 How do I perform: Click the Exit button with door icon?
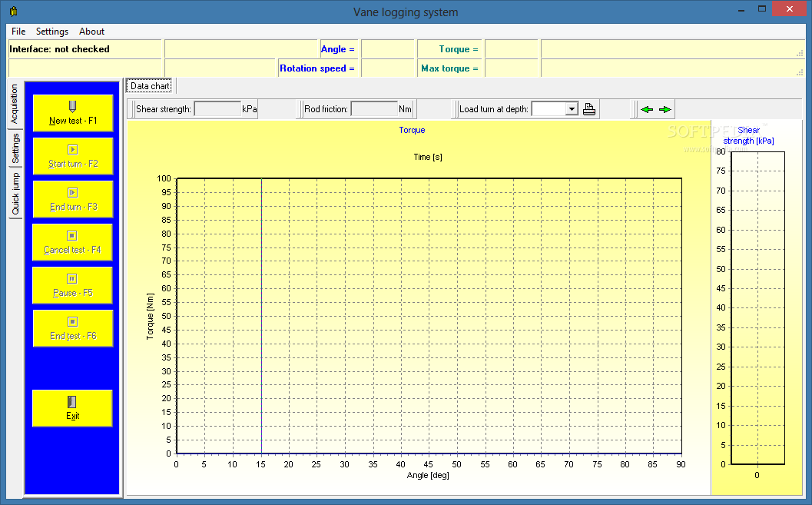(x=72, y=408)
